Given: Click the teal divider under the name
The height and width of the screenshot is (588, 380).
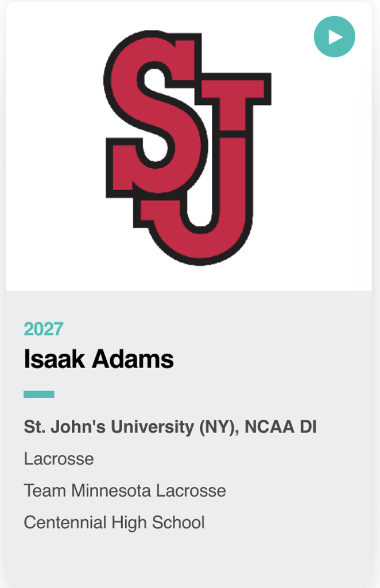Looking at the screenshot, I should coord(39,394).
